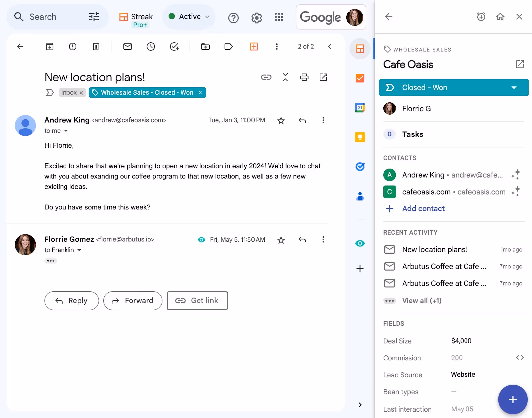Copy thread link icon beside subject
Image resolution: width=532 pixels, height=418 pixels.
click(266, 77)
